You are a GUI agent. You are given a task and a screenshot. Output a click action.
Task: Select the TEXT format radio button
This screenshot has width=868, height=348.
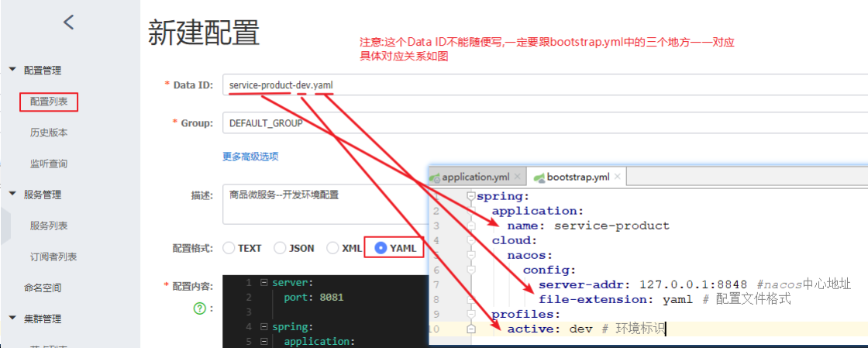coord(229,248)
